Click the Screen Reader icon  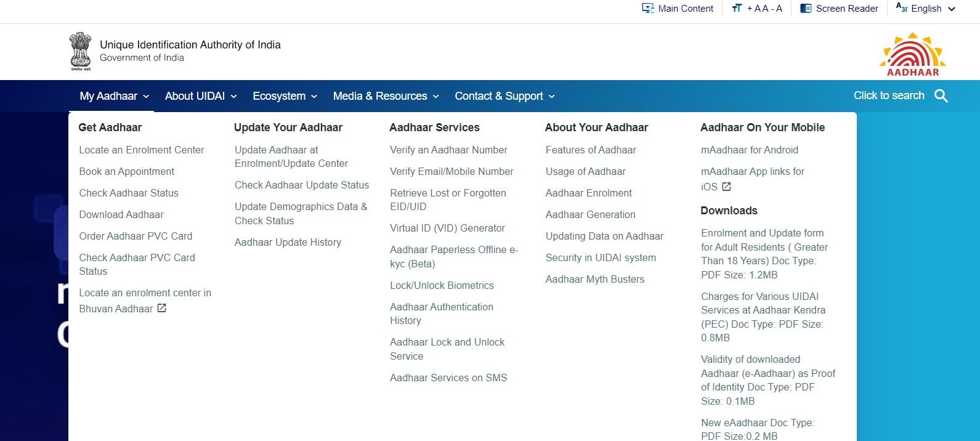(x=806, y=9)
